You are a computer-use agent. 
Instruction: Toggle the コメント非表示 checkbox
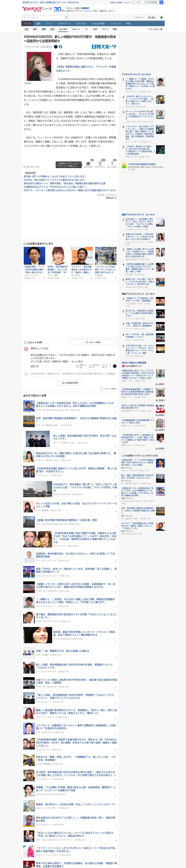point(102,389)
